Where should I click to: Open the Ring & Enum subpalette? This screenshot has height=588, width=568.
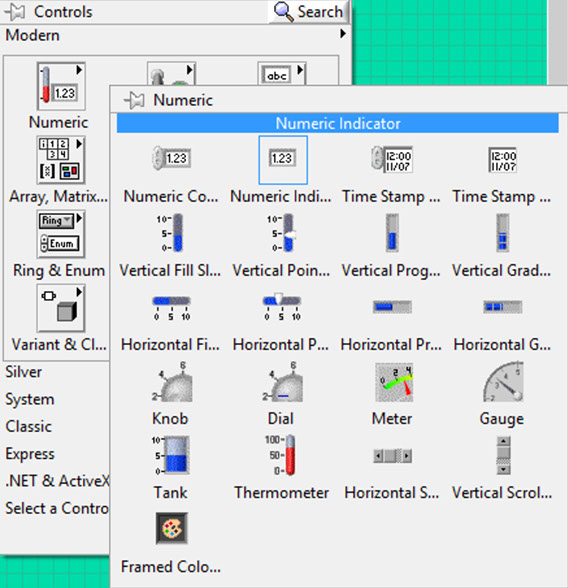click(x=61, y=234)
